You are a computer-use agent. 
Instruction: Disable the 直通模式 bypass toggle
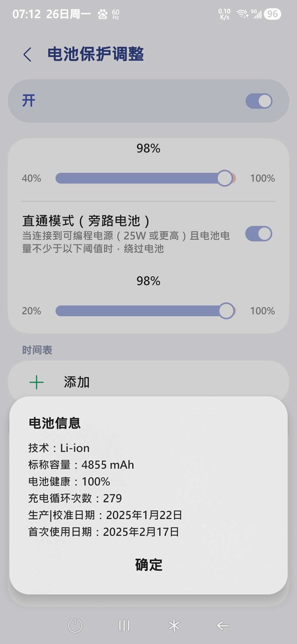pyautogui.click(x=259, y=234)
